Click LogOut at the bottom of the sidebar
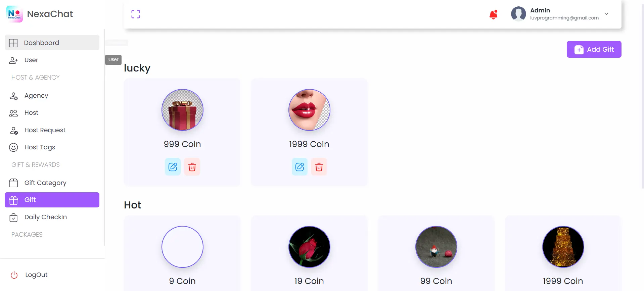The image size is (644, 291). 36,275
